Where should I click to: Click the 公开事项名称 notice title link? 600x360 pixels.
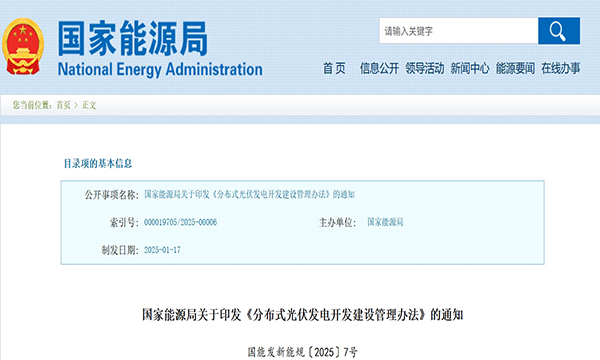249,194
